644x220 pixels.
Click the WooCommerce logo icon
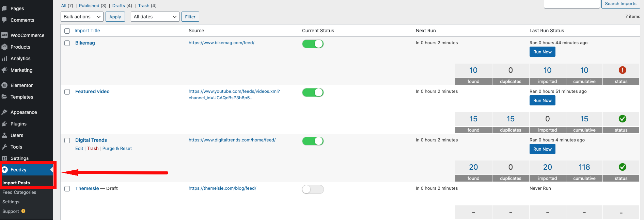point(4,35)
